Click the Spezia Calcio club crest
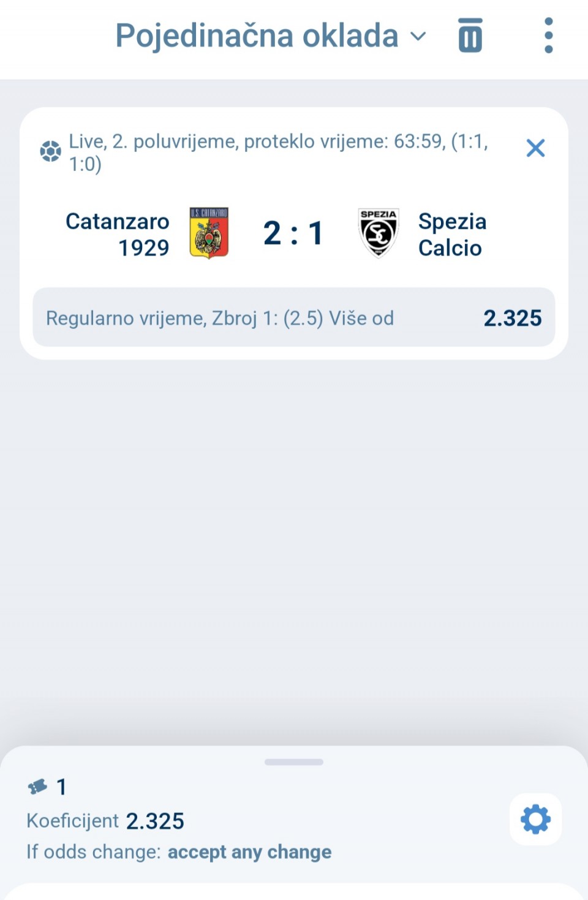 378,233
